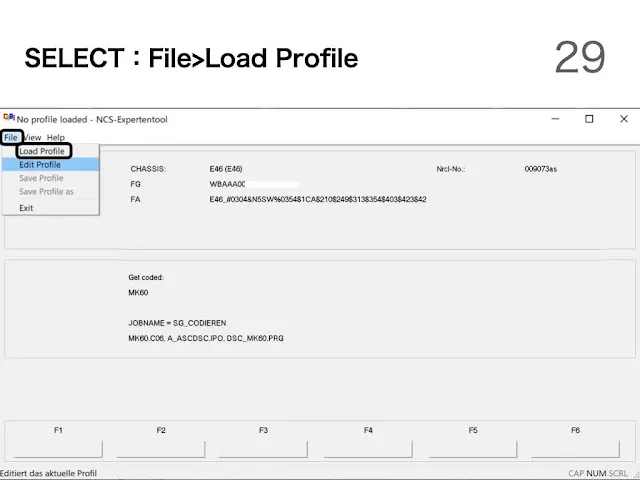640x480 pixels.
Task: Open the Help menu
Action: (x=56, y=138)
